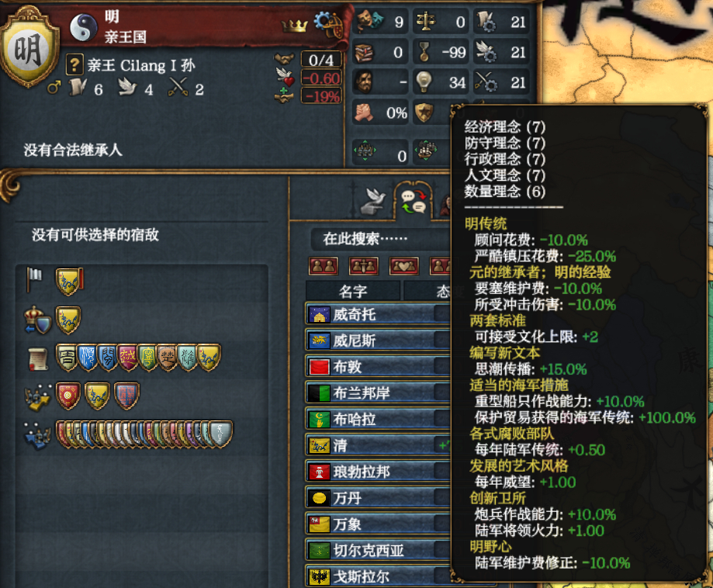Select 布哈拉 in the country list
This screenshot has width=713, height=588.
[377, 419]
